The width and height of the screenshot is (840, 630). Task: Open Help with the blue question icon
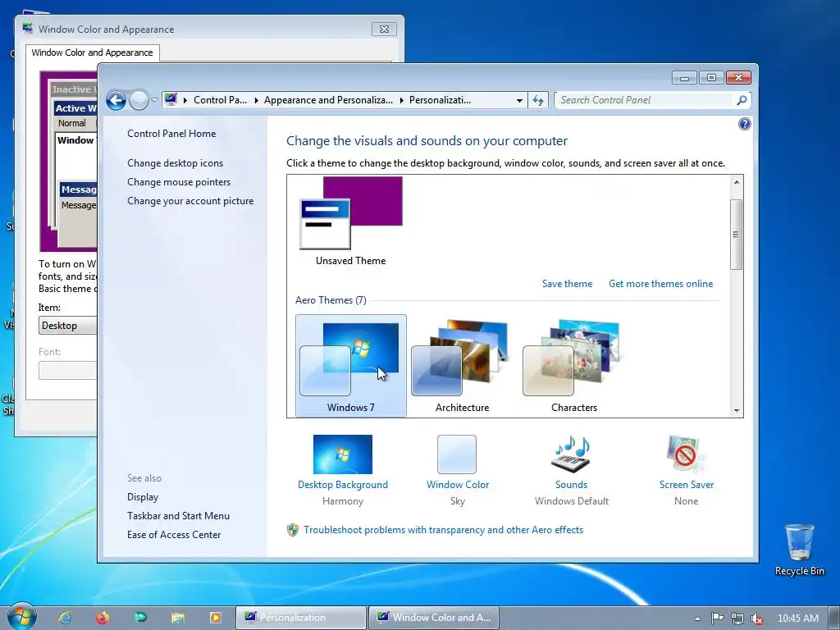(744, 125)
